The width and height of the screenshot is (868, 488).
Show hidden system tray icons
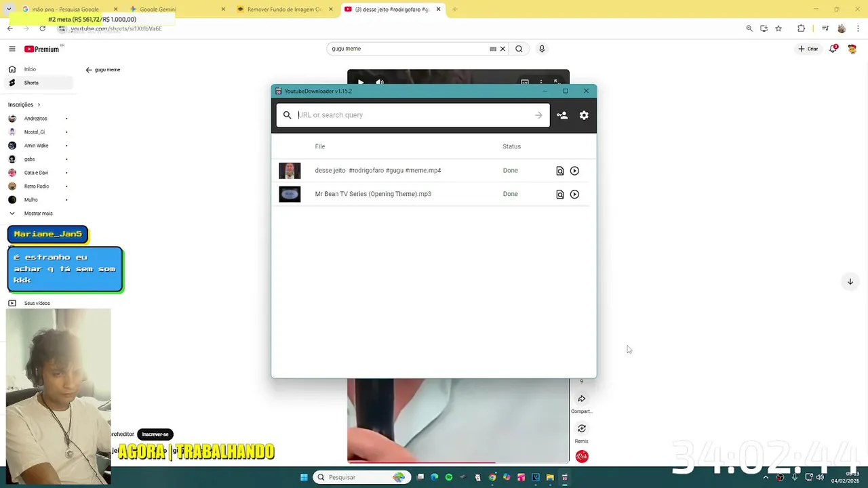coord(766,477)
